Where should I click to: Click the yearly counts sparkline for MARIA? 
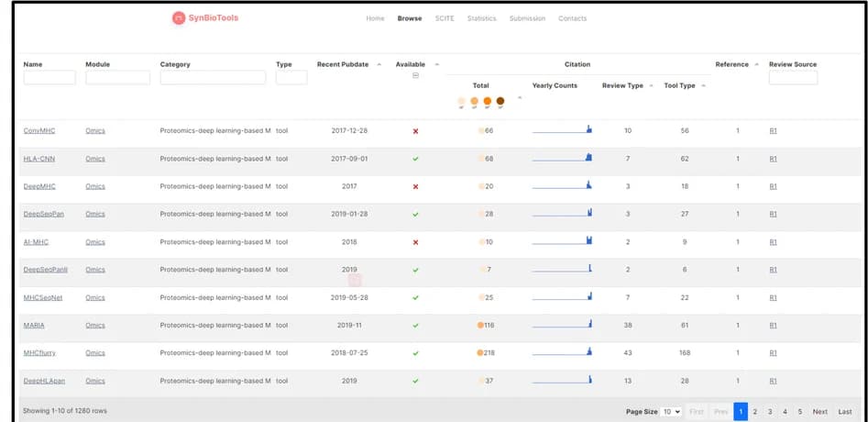pos(562,324)
